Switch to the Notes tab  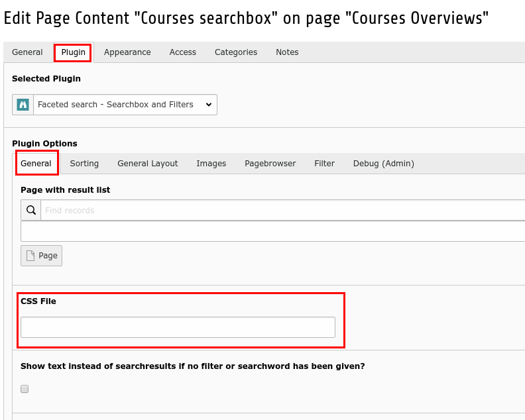coord(287,52)
